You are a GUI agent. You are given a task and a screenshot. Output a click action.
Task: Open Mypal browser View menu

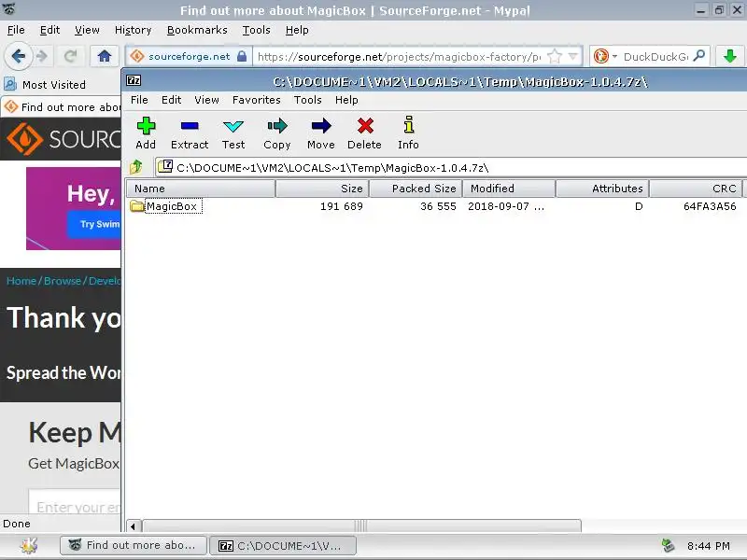(87, 30)
